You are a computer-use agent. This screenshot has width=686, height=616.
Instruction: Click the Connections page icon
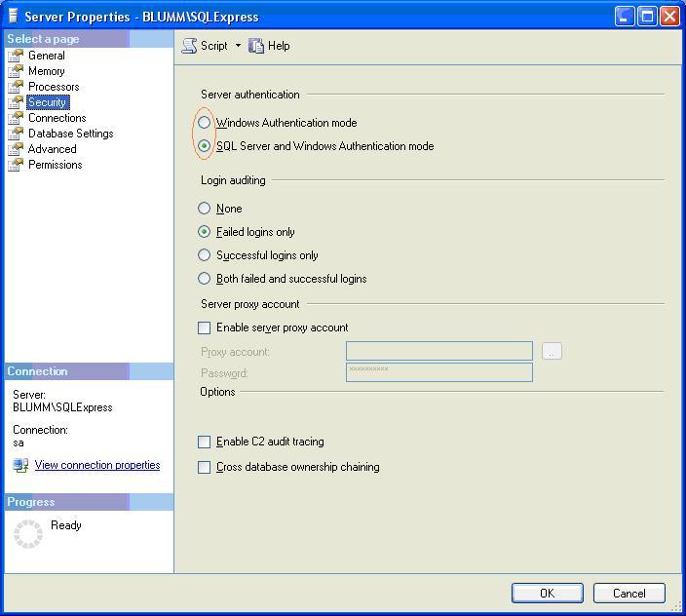[16, 118]
